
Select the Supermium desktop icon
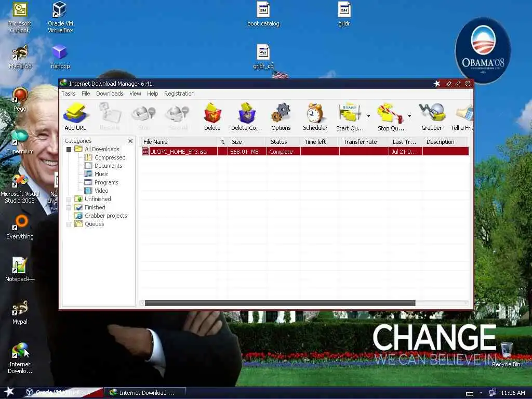click(20, 142)
